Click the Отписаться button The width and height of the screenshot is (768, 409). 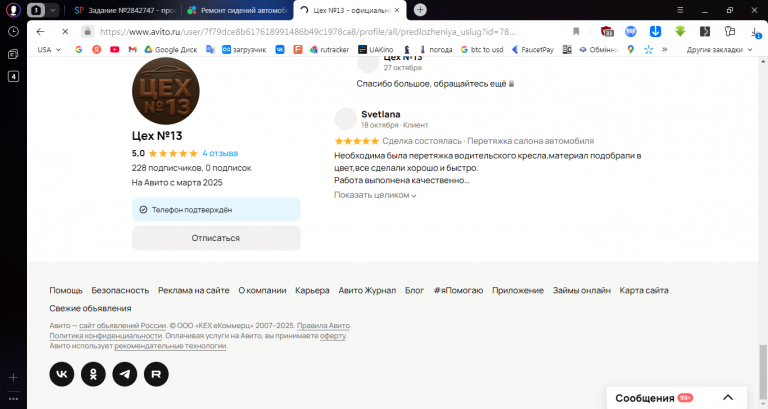click(216, 238)
